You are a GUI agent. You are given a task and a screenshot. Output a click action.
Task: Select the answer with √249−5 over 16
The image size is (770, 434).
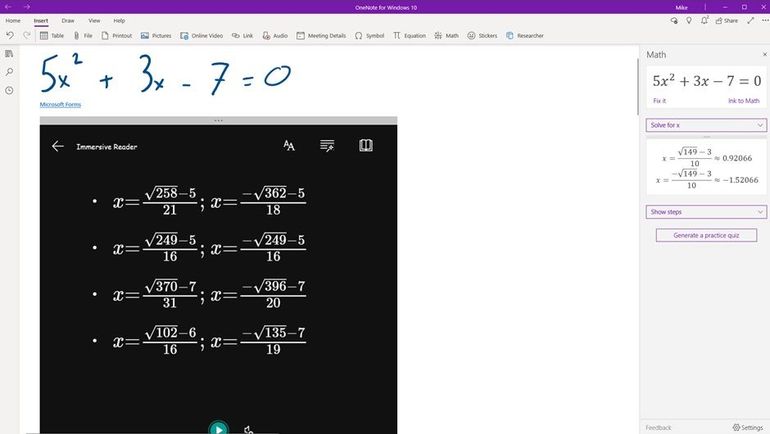coord(209,248)
